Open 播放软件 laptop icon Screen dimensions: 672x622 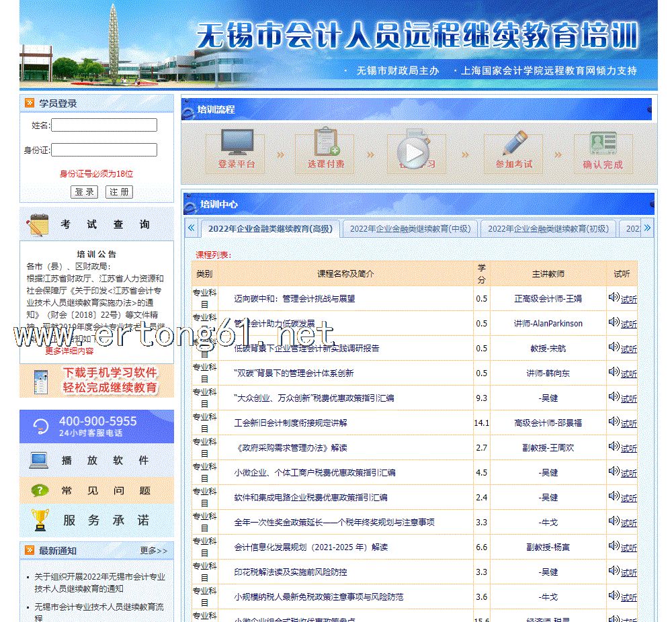39,461
